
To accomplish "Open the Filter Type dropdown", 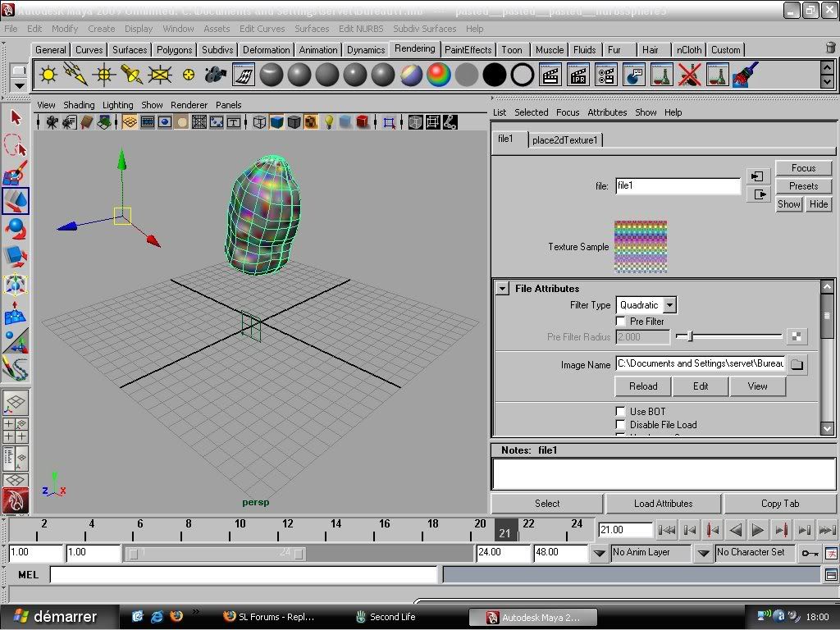I will click(x=669, y=305).
